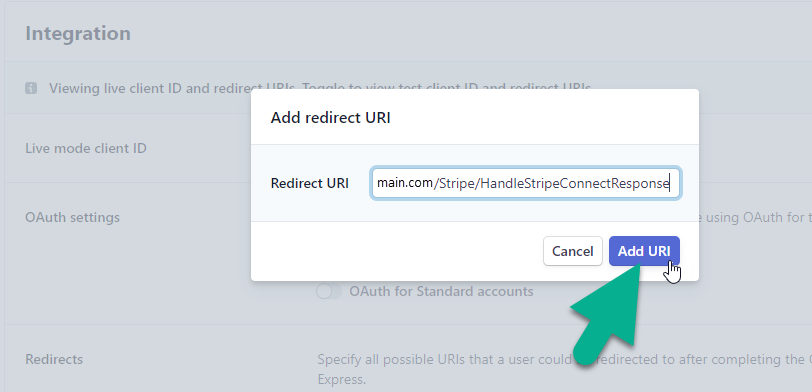Cancel the Add redirect URI dialog

pyautogui.click(x=573, y=251)
